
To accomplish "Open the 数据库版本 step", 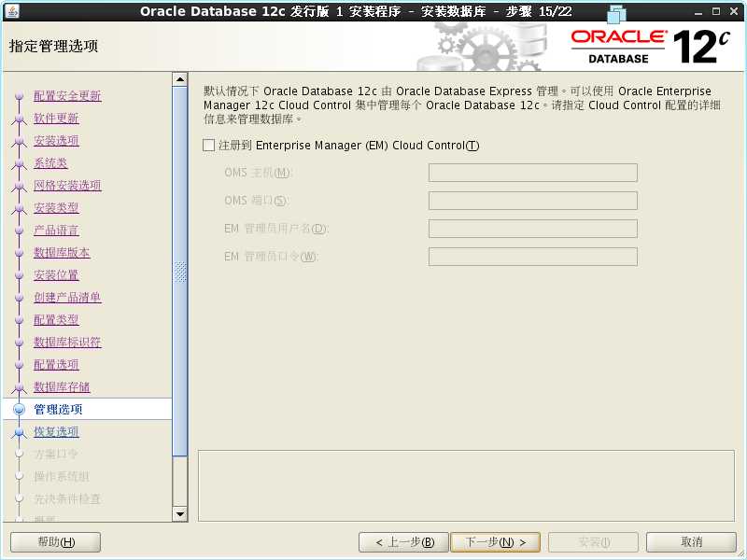I will pos(62,252).
